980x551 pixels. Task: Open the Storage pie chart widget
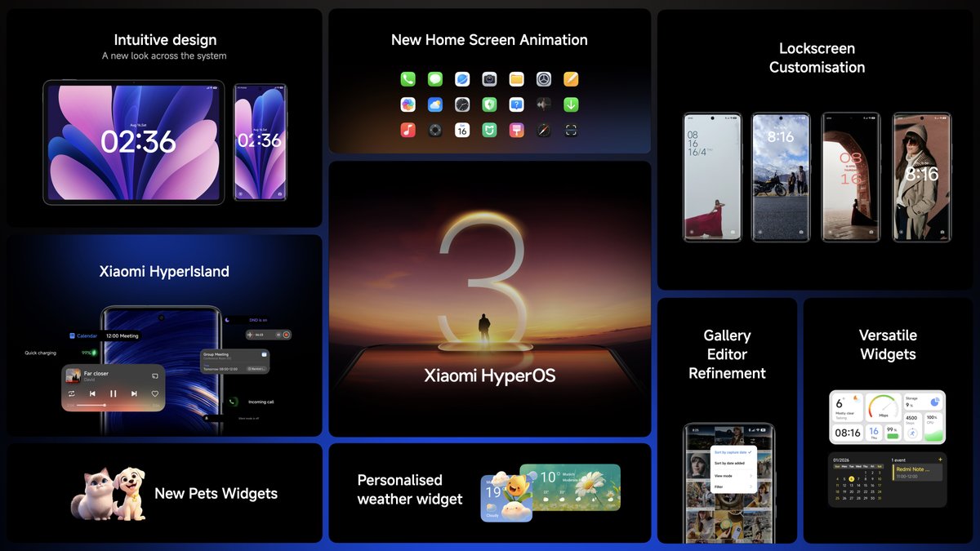[924, 402]
